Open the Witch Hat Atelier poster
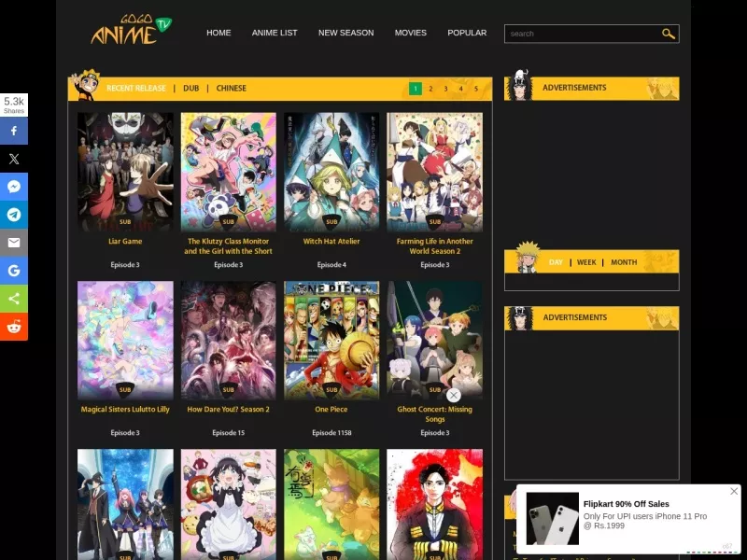 pos(331,172)
